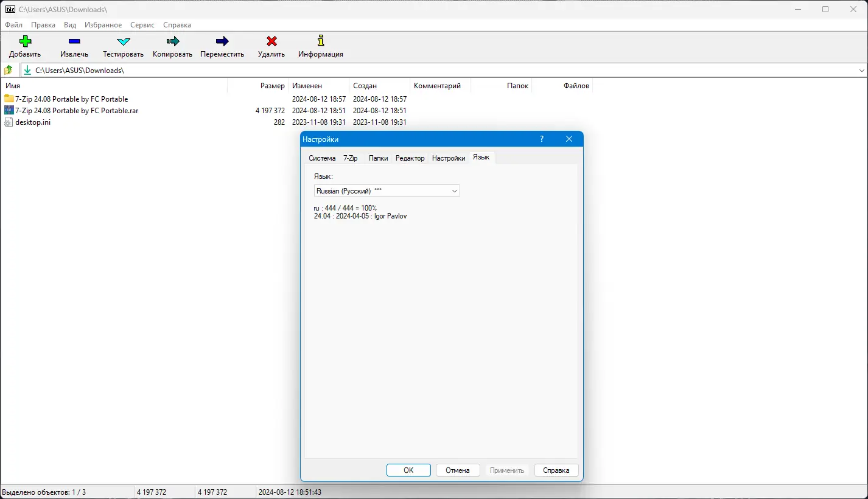Sort files by the Имя column header
The width and height of the screenshot is (868, 499).
[x=114, y=86]
